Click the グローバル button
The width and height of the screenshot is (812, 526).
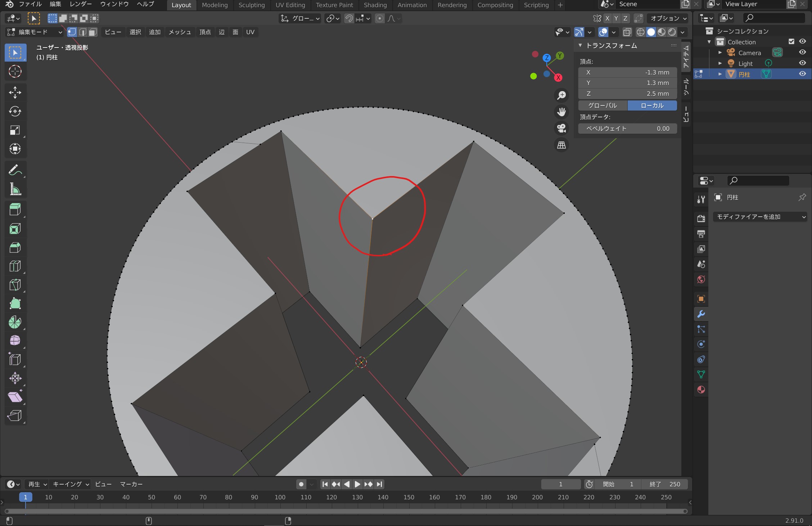603,105
